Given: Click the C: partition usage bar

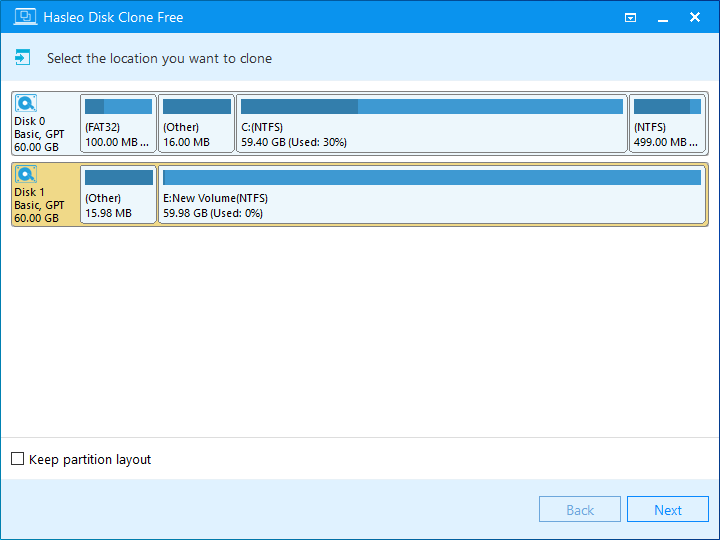Looking at the screenshot, I should [x=431, y=106].
